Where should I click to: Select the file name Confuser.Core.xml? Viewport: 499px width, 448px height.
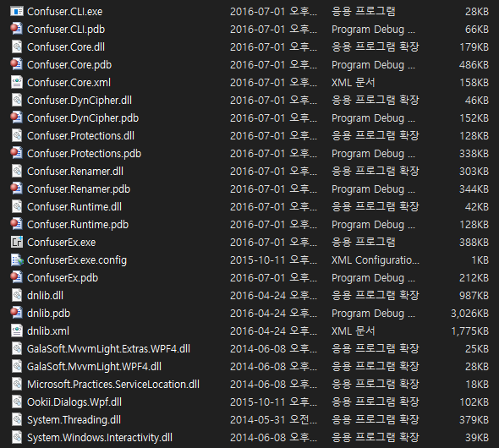pos(69,83)
